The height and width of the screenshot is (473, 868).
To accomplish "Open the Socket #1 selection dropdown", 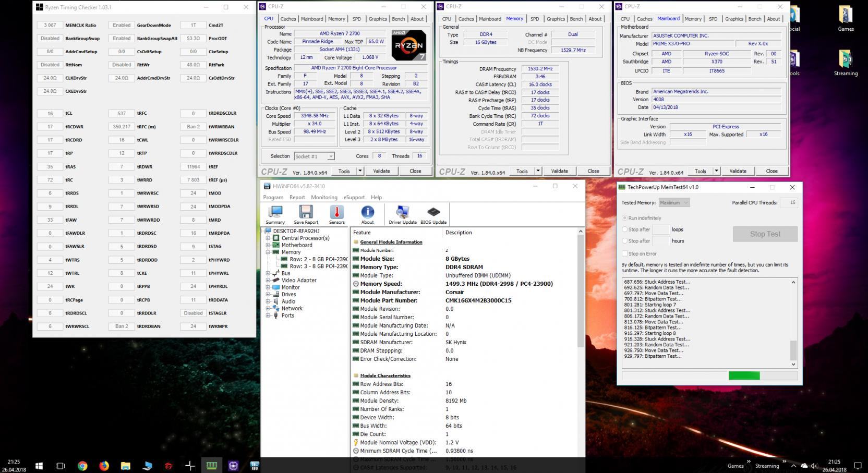I will (x=314, y=156).
